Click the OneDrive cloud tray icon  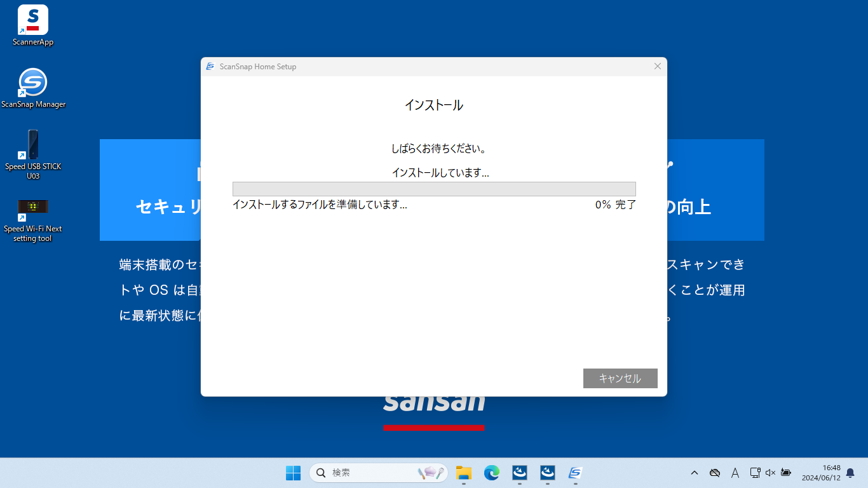pyautogui.click(x=715, y=473)
